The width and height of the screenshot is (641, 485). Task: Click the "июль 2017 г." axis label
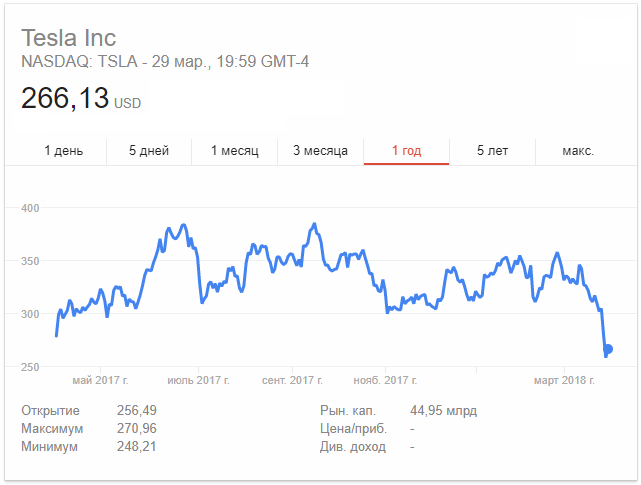pyautogui.click(x=198, y=381)
